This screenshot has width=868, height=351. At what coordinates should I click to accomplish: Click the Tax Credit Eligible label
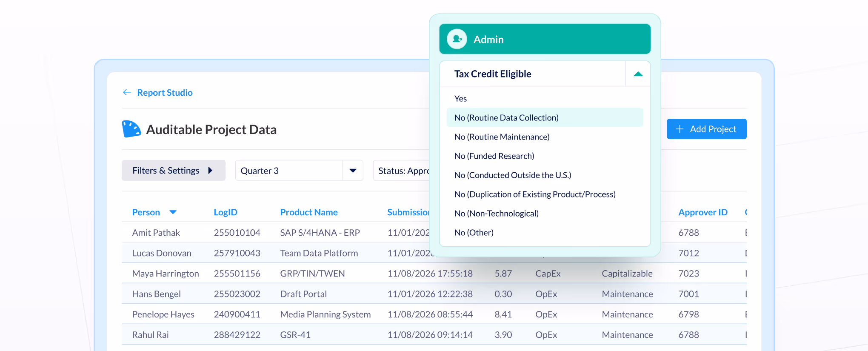[x=493, y=74]
